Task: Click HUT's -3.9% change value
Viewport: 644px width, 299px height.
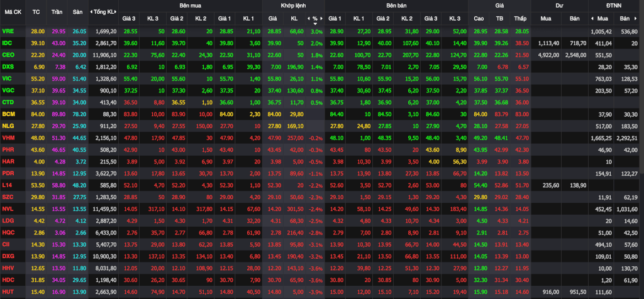Action: pos(316,291)
